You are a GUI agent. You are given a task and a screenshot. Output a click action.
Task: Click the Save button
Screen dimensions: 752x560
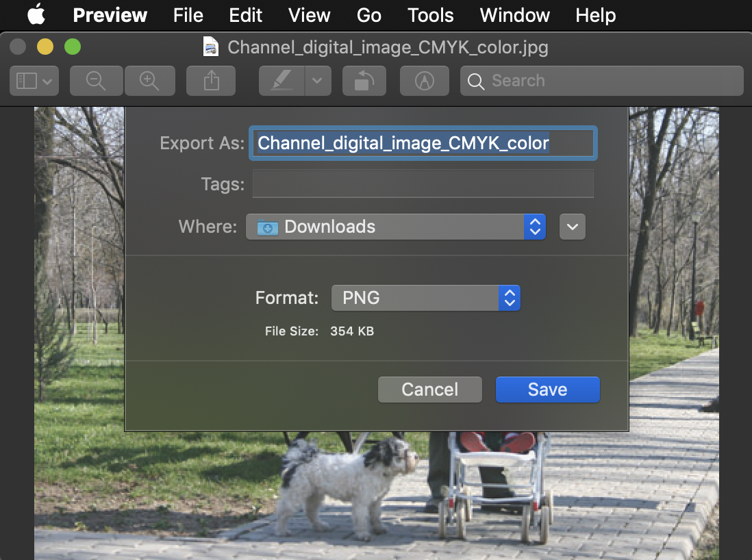coord(548,390)
